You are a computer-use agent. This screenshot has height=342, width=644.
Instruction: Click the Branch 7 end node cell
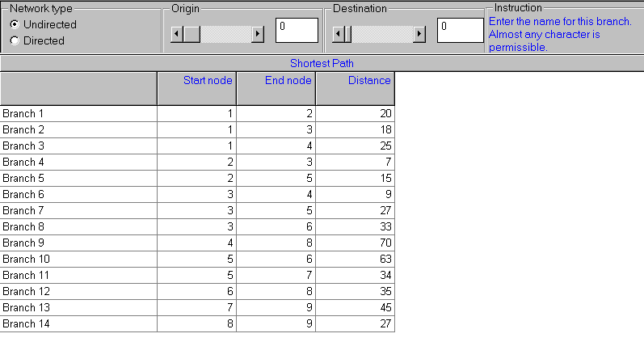pyautogui.click(x=276, y=211)
